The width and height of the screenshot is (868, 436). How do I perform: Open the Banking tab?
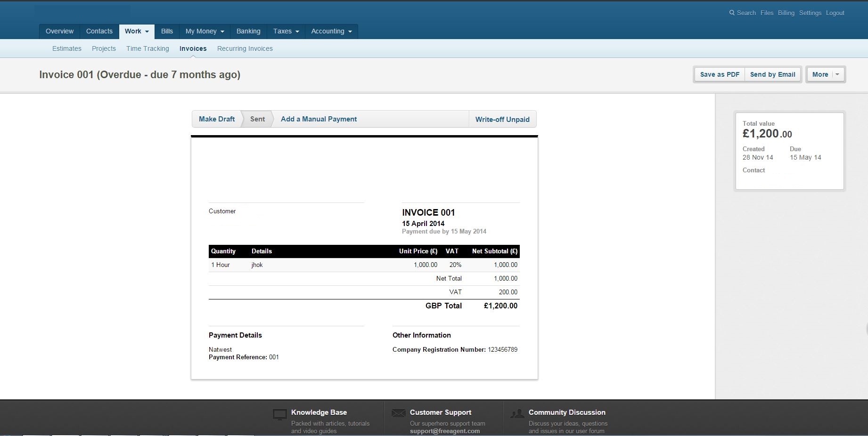tap(248, 31)
